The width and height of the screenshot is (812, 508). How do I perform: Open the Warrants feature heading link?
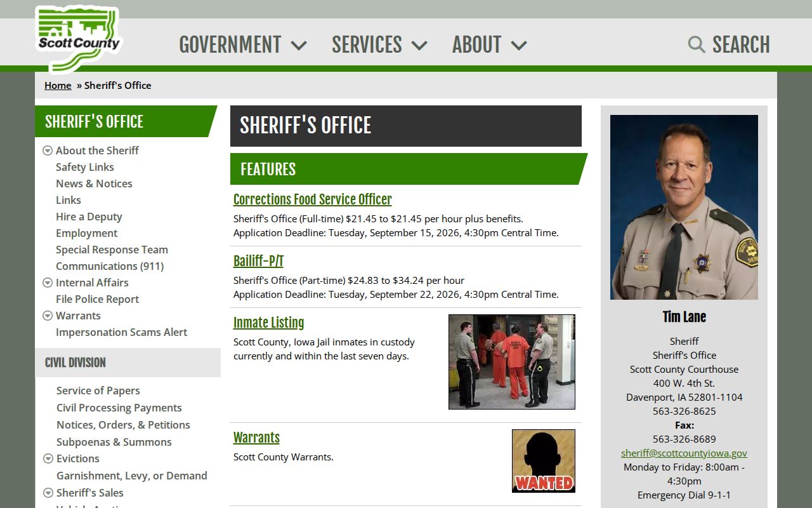click(256, 438)
